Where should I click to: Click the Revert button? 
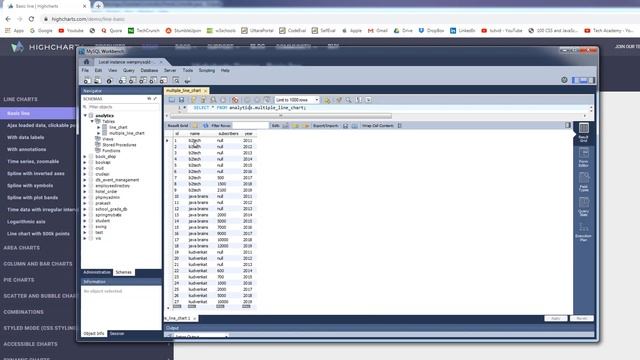coord(582,318)
